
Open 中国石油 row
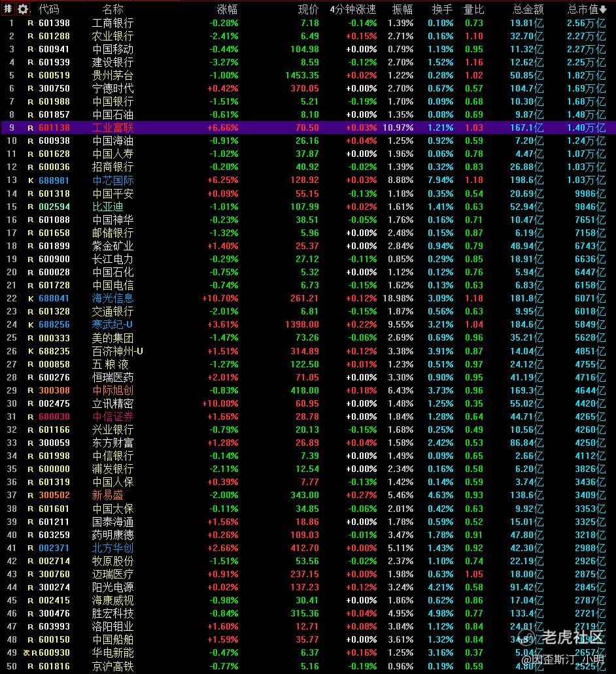coord(308,115)
